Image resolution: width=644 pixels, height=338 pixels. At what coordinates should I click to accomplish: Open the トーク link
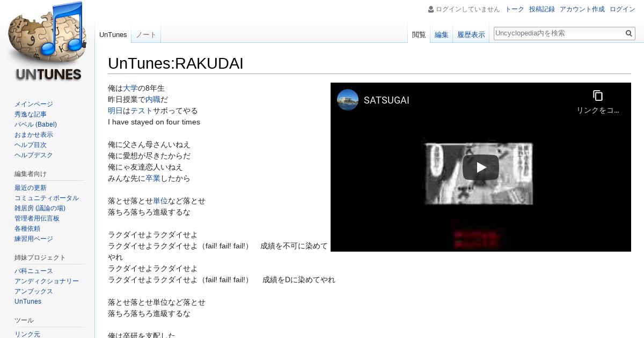pyautogui.click(x=515, y=9)
